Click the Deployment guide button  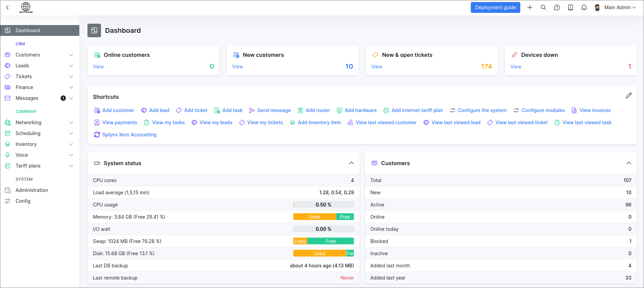495,7
